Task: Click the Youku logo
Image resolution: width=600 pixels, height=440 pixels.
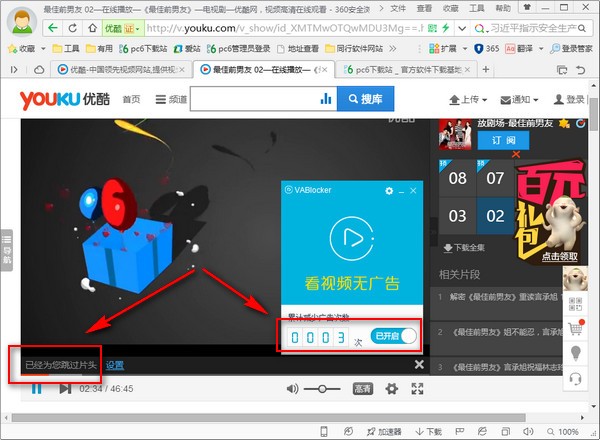Action: pyautogui.click(x=65, y=99)
